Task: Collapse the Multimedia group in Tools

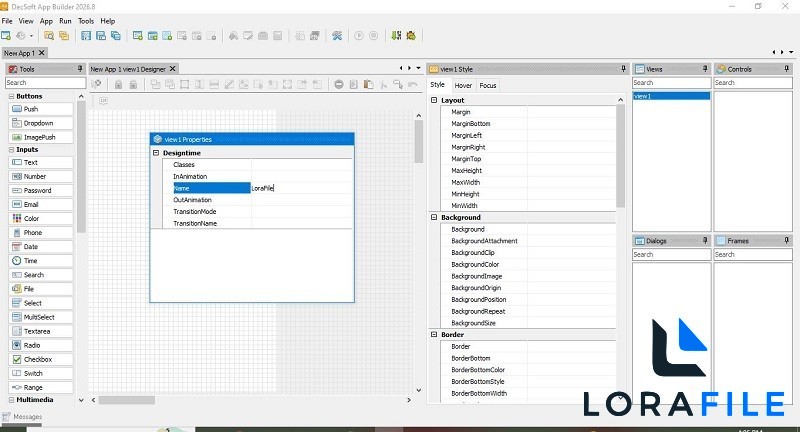Action: [x=11, y=400]
